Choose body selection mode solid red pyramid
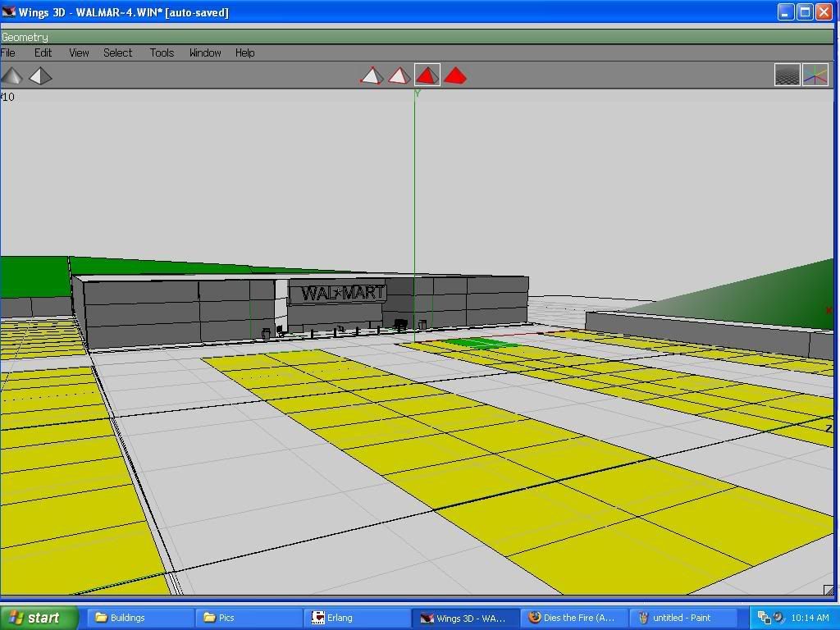 coord(454,75)
